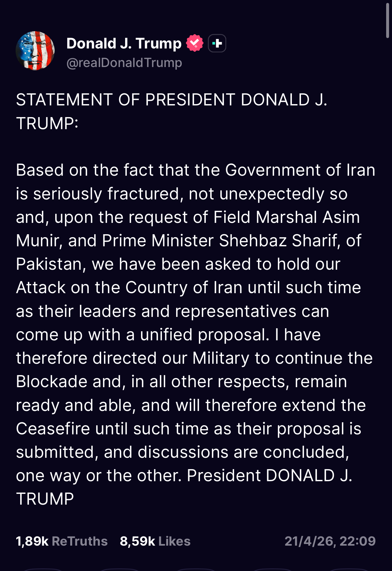
Task: Click the Donald J. Trump display name
Action: coord(124,42)
